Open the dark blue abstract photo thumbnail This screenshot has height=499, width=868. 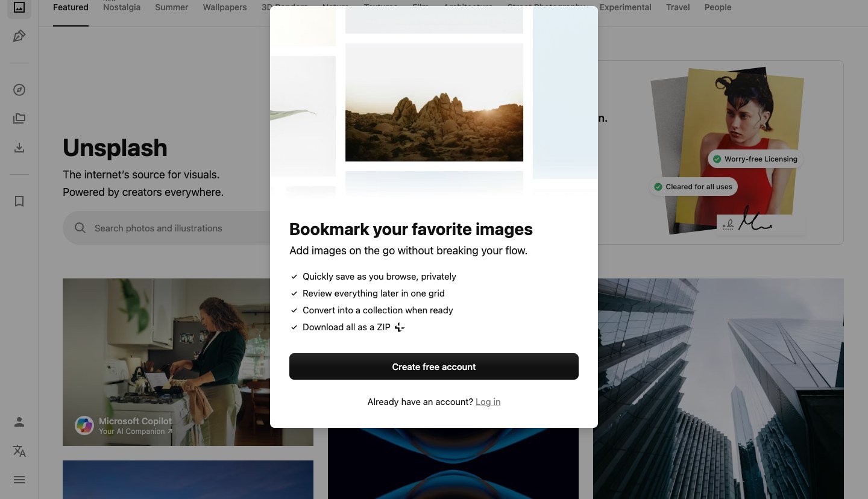(x=453, y=463)
